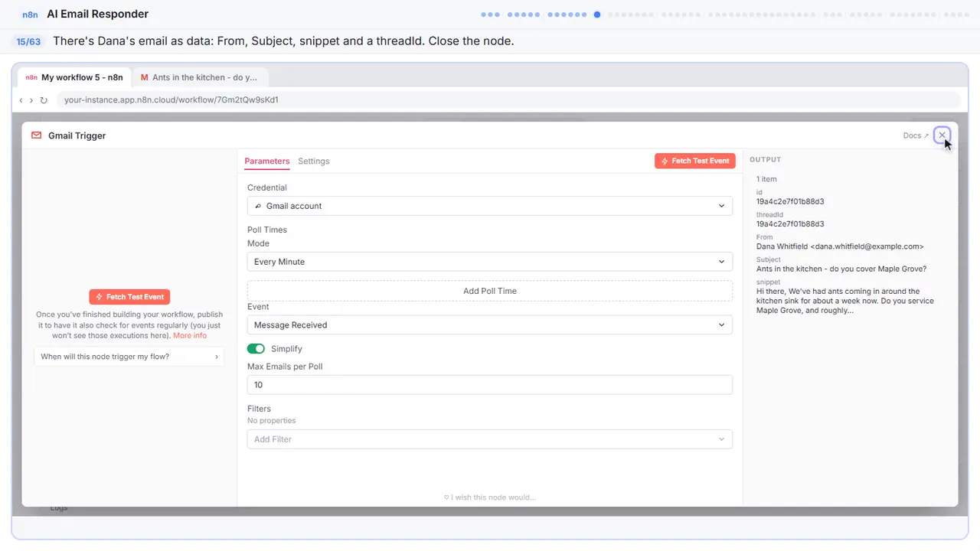Screen dimensions: 980x551
Task: Click the sender 'Dana Whitfield' output value
Action: pyautogui.click(x=840, y=246)
